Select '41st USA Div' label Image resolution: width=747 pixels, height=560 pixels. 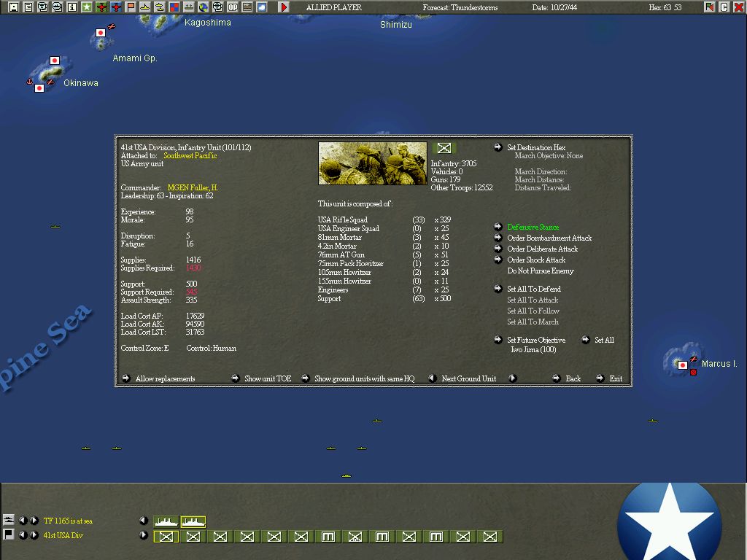(63, 535)
